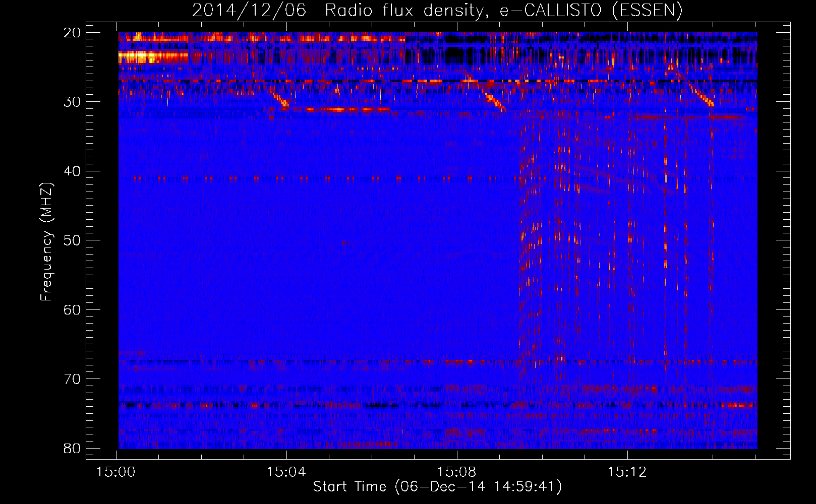Click the 20 MHz frequency tick label

point(72,33)
